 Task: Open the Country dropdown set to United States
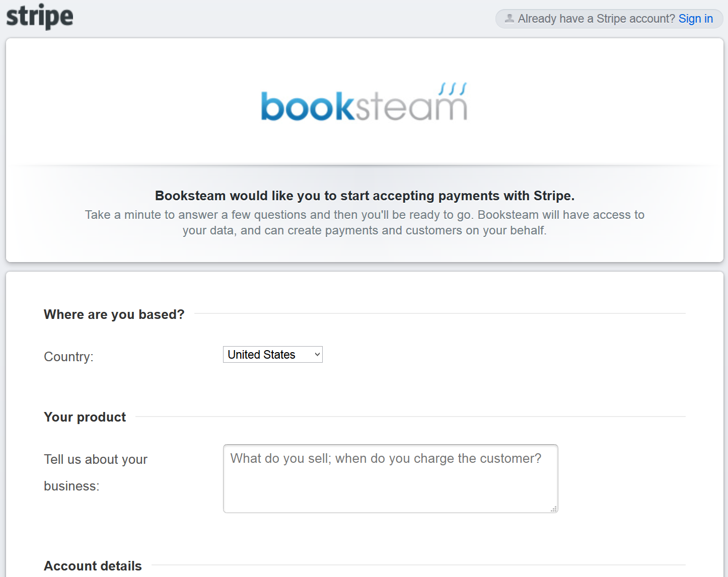tap(273, 355)
